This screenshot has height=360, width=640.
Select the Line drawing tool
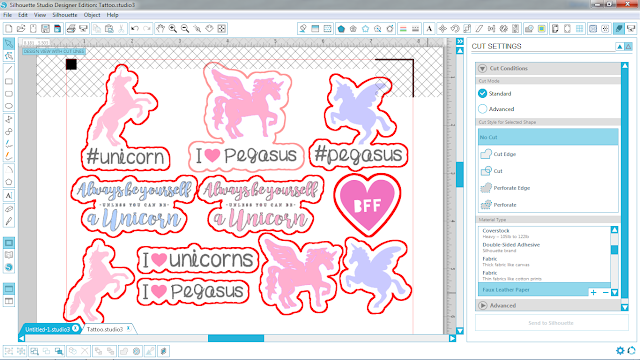pyautogui.click(x=9, y=69)
